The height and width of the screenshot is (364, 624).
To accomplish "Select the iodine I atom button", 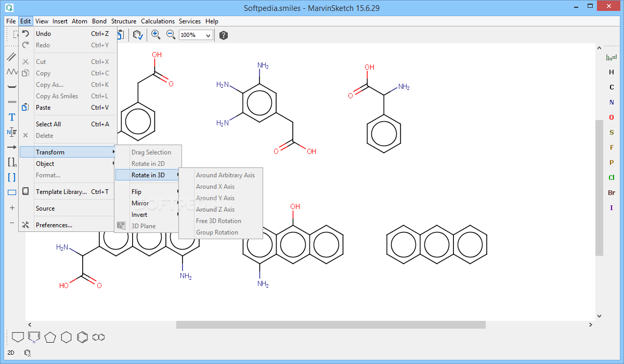I will point(612,208).
